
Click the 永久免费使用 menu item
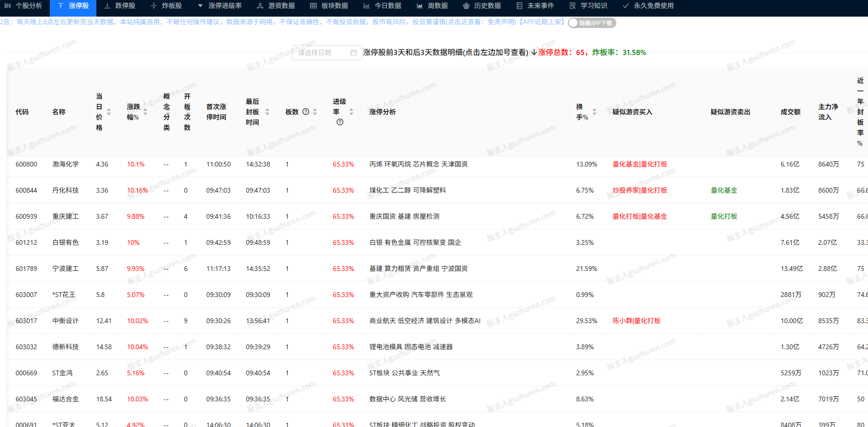point(648,6)
